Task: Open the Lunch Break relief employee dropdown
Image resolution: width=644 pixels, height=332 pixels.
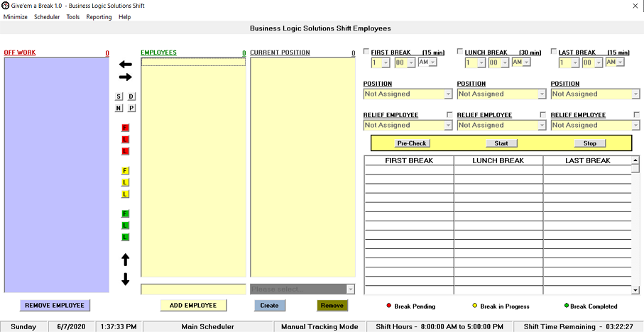Action: tap(542, 125)
